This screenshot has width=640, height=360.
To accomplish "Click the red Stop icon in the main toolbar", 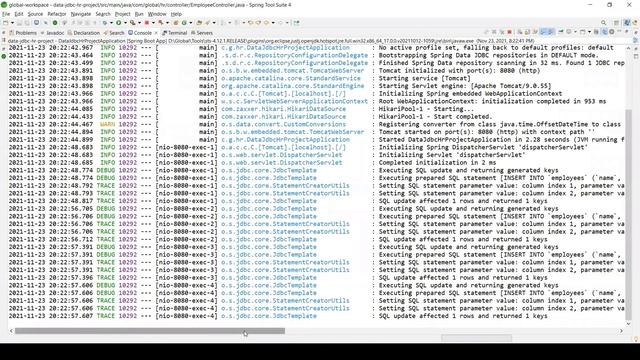I will click(147, 23).
